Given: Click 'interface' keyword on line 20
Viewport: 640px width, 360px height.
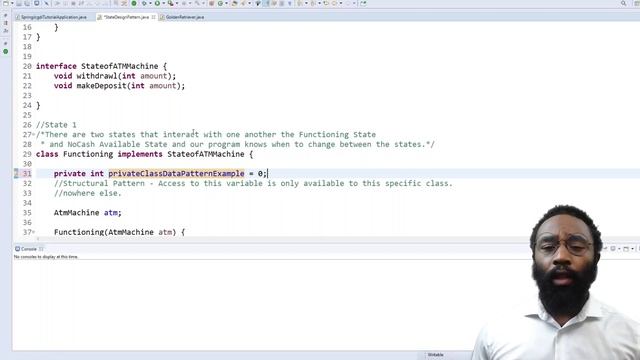Looking at the screenshot, I should pyautogui.click(x=56, y=66).
